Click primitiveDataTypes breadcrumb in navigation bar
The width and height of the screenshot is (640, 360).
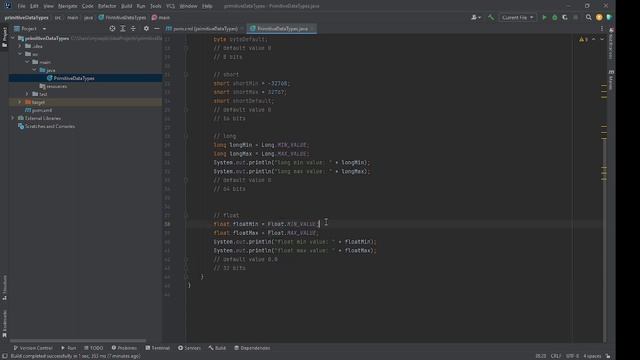(27, 18)
